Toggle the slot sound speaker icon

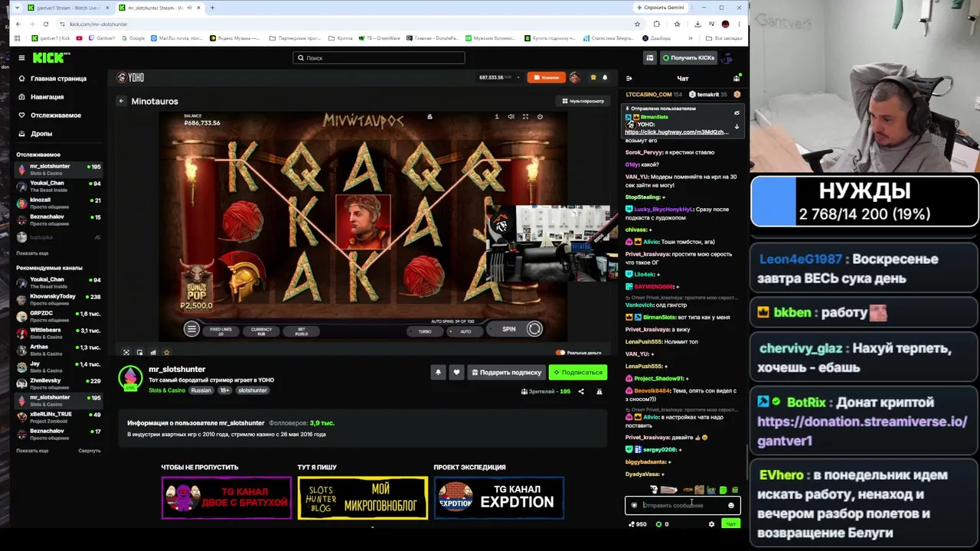coord(511,116)
